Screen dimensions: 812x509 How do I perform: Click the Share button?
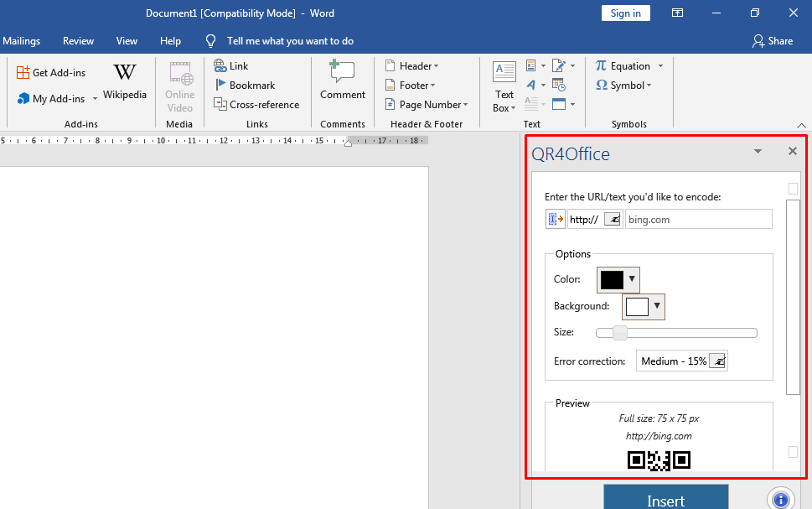[773, 41]
